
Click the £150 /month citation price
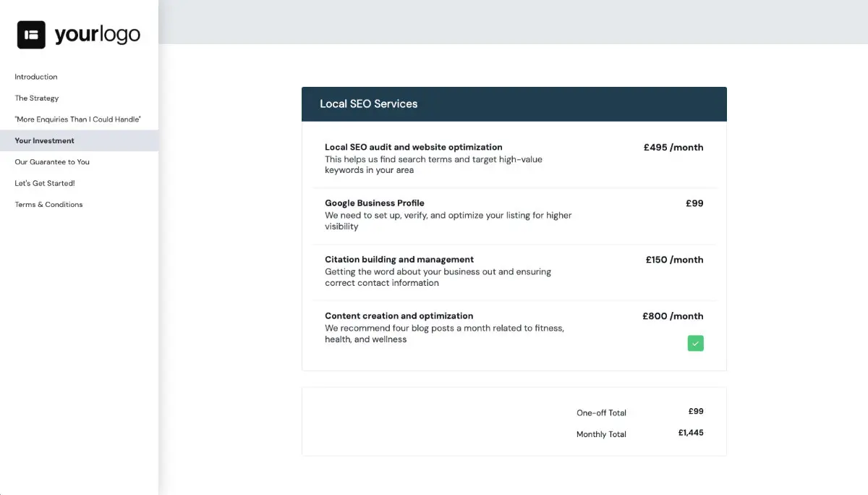coord(674,259)
